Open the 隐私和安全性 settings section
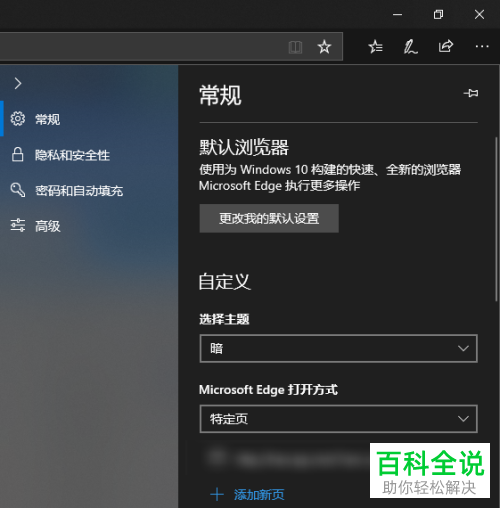 89,155
